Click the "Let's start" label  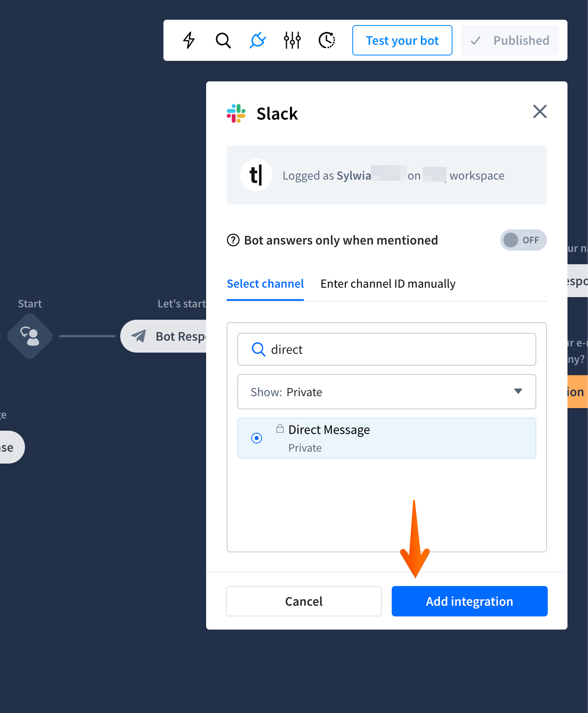point(182,304)
